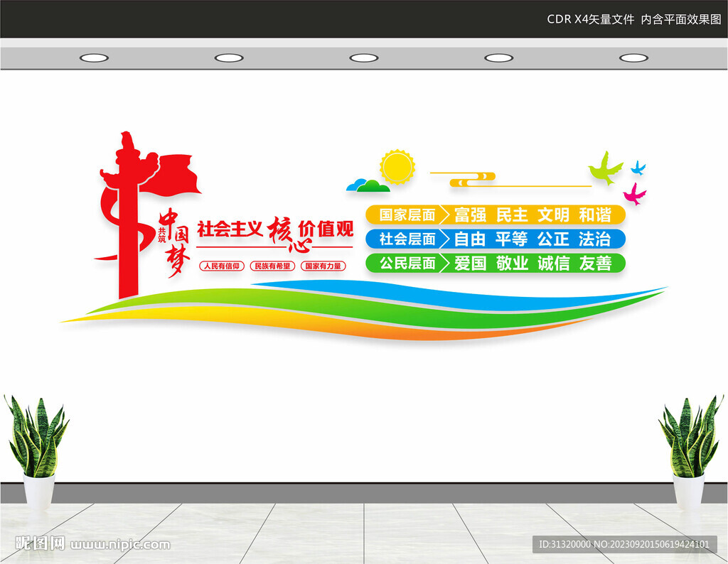Click the word '民主' on the yellow bar

point(512,215)
